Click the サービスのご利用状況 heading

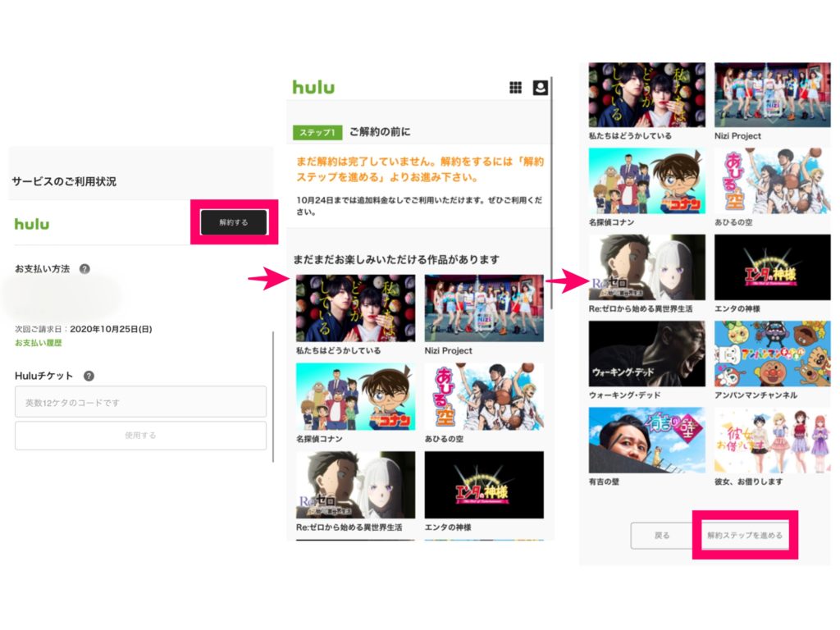click(x=64, y=181)
